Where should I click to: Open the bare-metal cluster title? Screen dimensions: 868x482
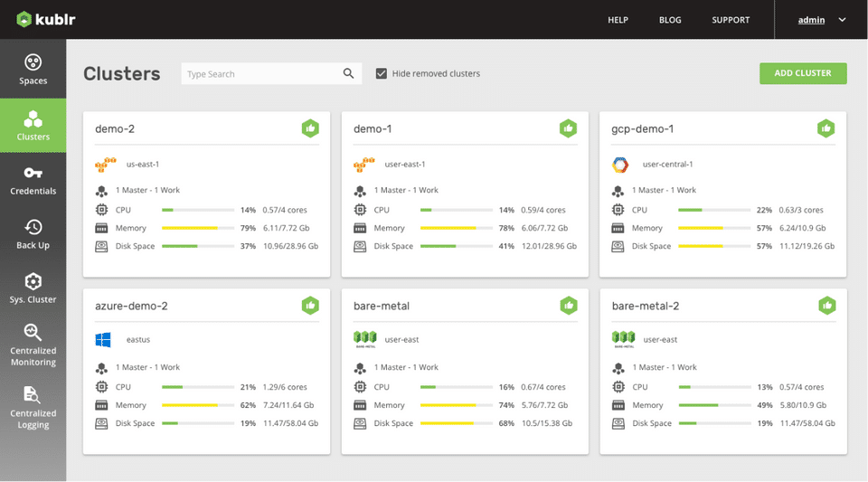coord(382,306)
